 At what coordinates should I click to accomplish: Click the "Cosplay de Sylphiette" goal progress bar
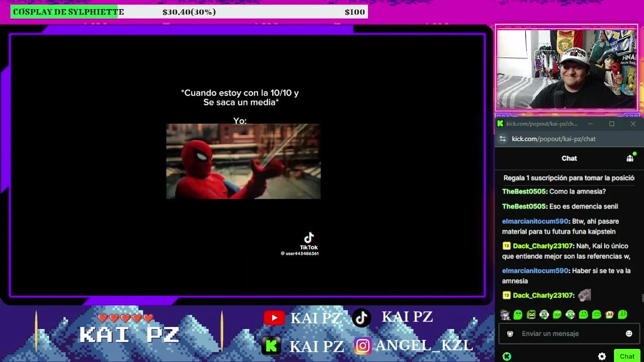(189, 12)
